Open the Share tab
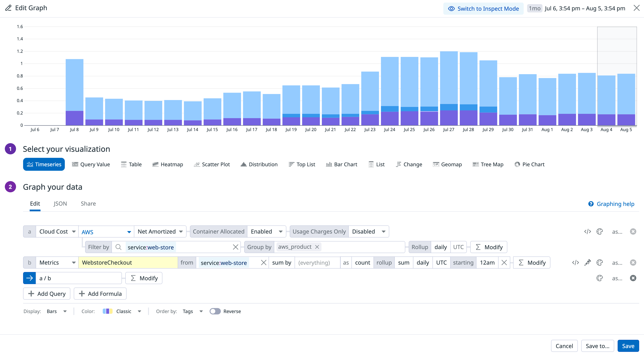The height and width of the screenshot is (356, 644). point(88,204)
